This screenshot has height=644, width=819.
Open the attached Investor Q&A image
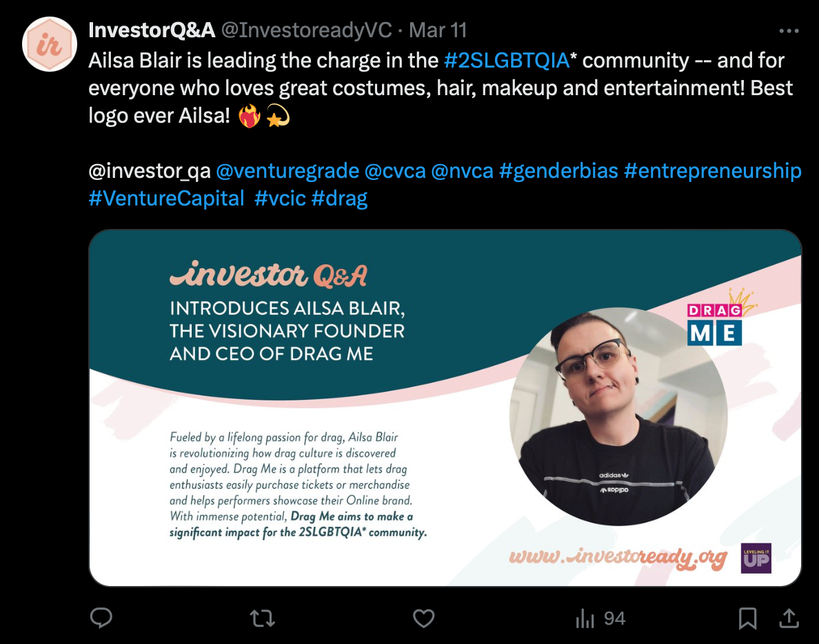point(445,408)
